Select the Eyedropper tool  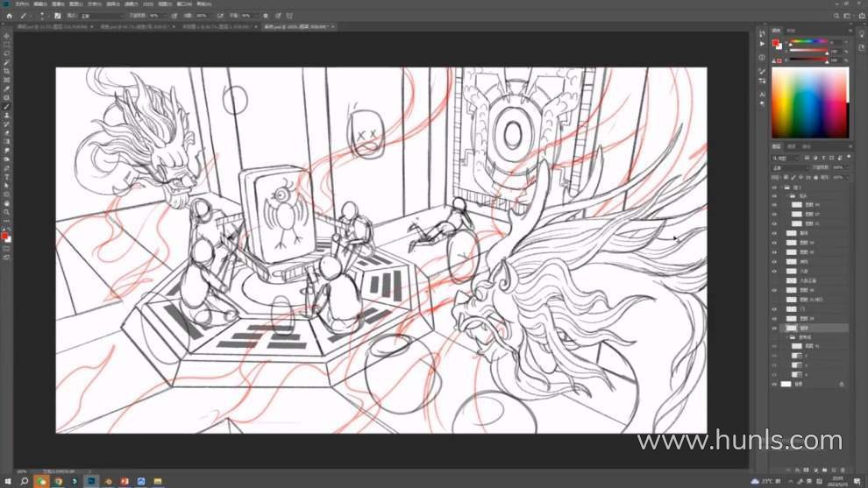(x=7, y=88)
